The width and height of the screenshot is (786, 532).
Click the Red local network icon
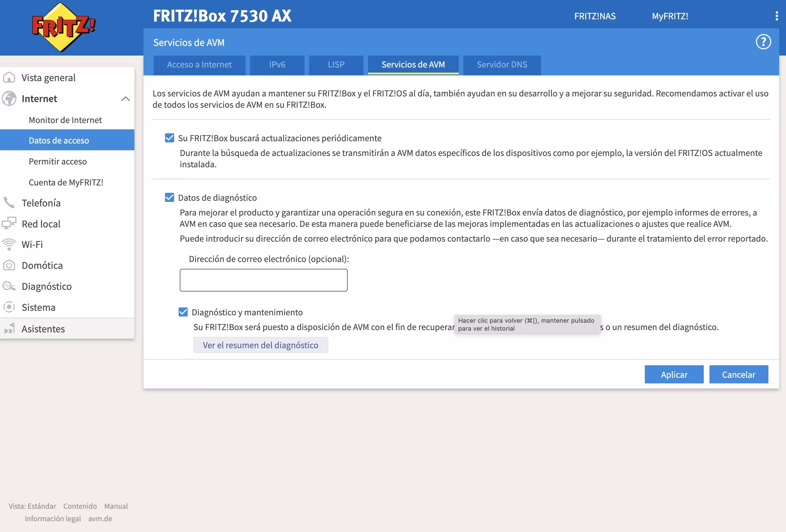pyautogui.click(x=9, y=223)
